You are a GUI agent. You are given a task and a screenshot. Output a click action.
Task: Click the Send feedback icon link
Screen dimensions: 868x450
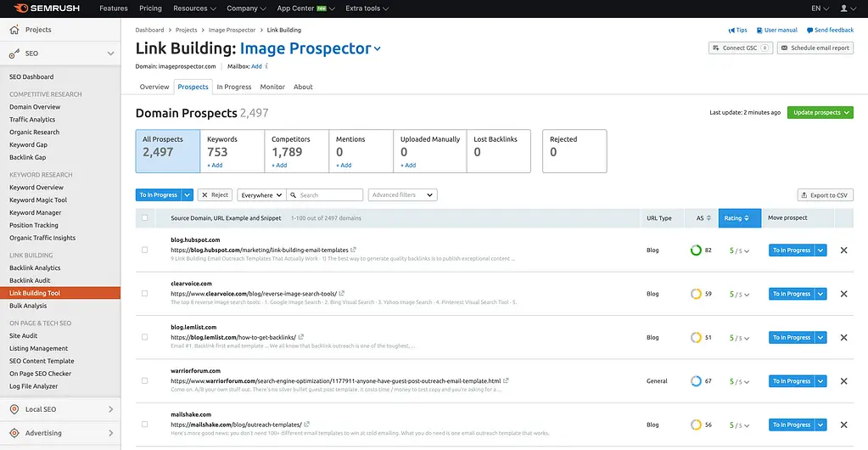pyautogui.click(x=809, y=30)
